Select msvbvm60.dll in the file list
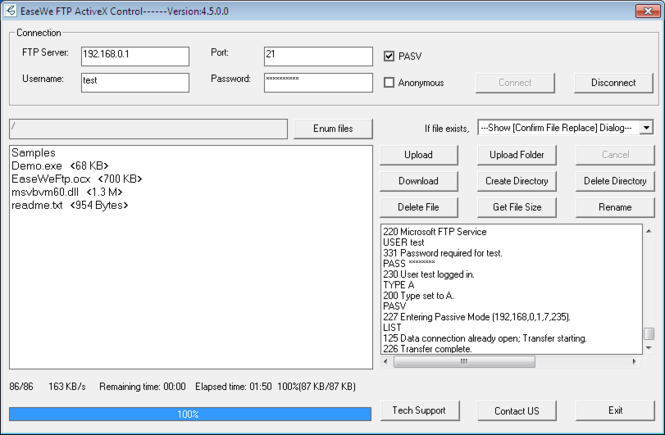Screen dimensions: 665x435 click(67, 192)
